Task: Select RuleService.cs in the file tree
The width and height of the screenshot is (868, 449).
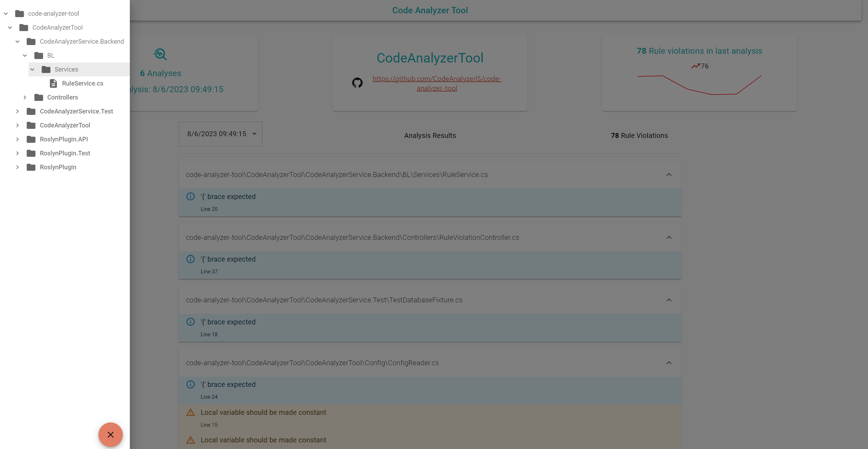Action: tap(82, 83)
